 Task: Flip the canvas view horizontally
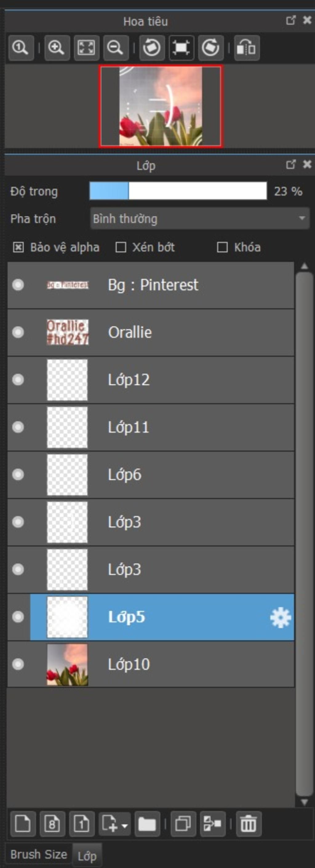point(247,47)
